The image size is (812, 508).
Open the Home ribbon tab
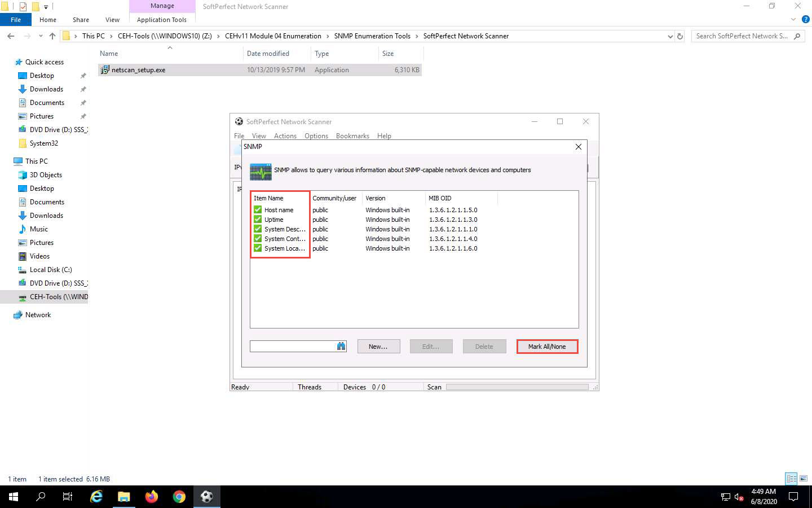coord(48,20)
